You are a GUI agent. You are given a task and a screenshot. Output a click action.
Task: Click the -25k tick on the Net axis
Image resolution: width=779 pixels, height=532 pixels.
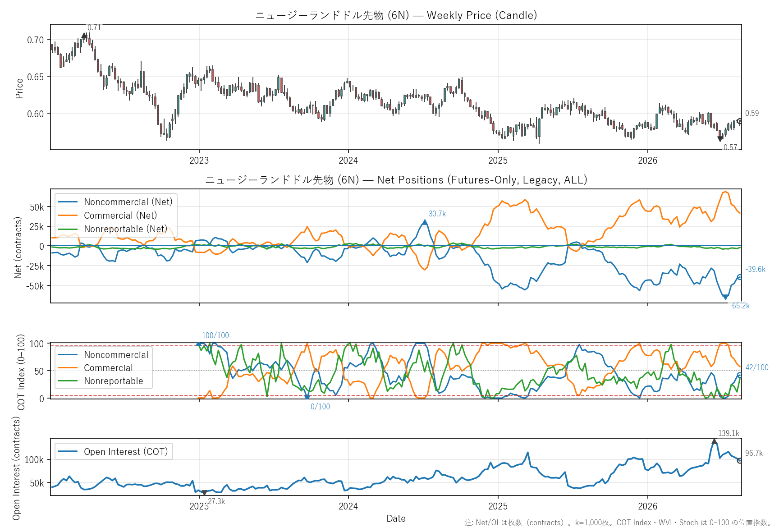click(35, 266)
